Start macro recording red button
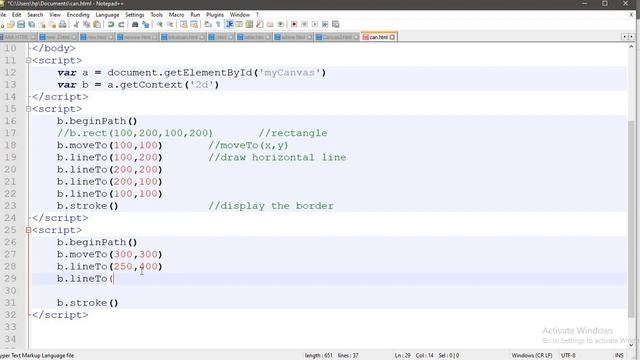 (x=294, y=24)
